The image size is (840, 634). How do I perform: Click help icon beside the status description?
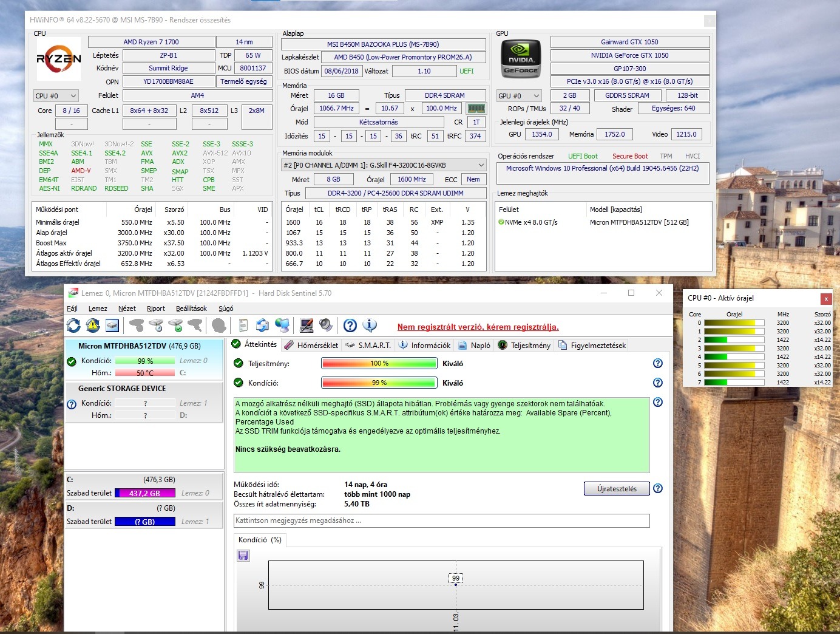(x=658, y=402)
